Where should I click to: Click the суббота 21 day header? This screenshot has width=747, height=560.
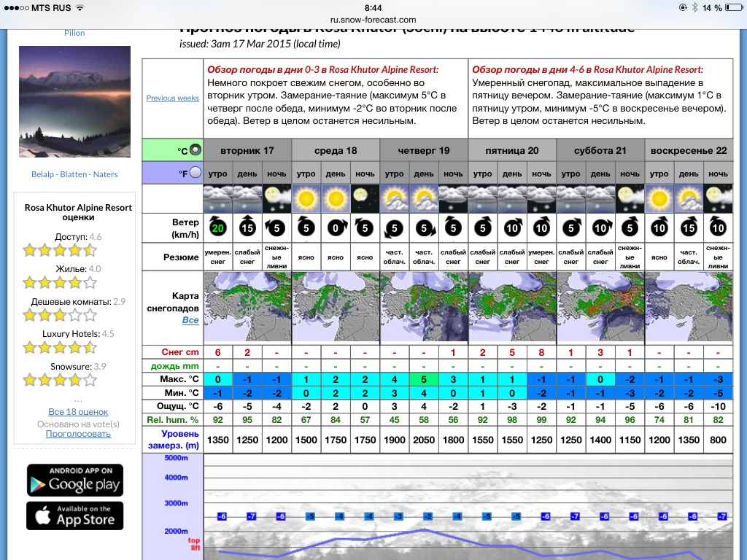pyautogui.click(x=600, y=150)
